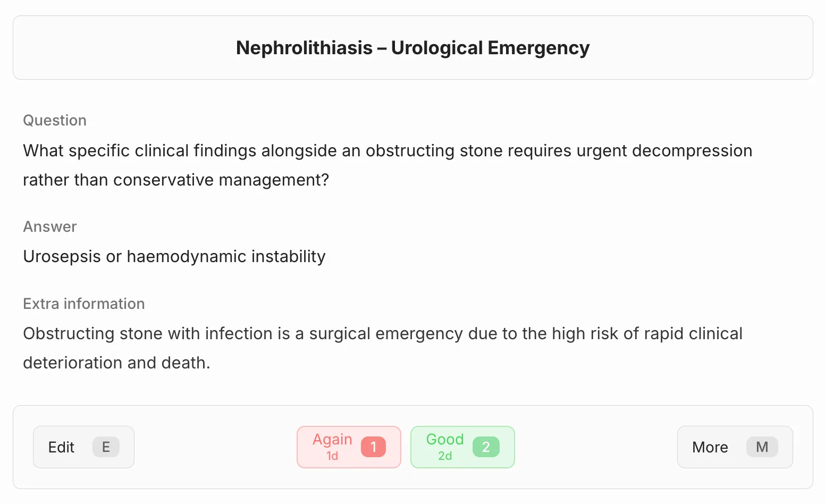Click the 1d interval under Again
825x504 pixels.
(332, 456)
